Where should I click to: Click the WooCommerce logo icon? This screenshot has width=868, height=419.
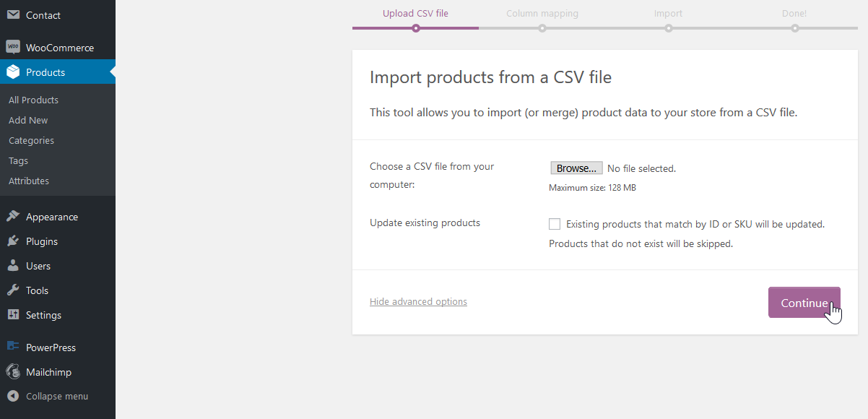13,48
